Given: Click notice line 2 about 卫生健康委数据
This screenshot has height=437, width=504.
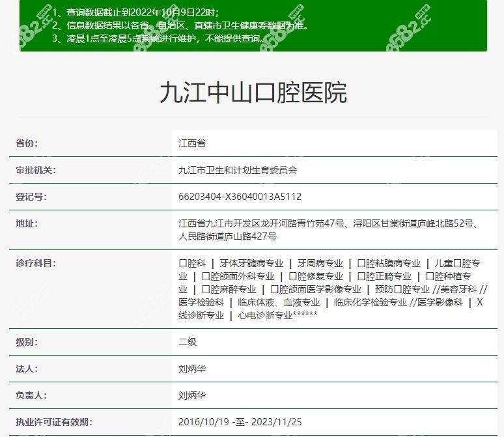Looking at the screenshot, I should (x=180, y=25).
